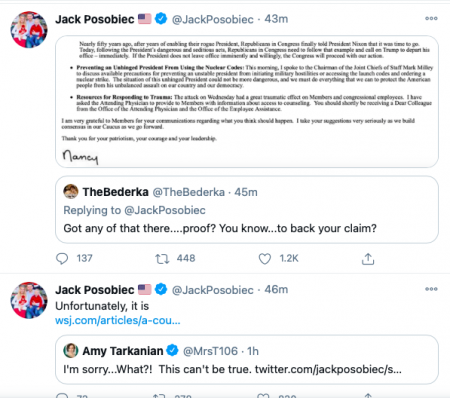The image size is (450, 398).
Task: Open Amy Tarkanian's quoted tweet
Action: point(247,360)
